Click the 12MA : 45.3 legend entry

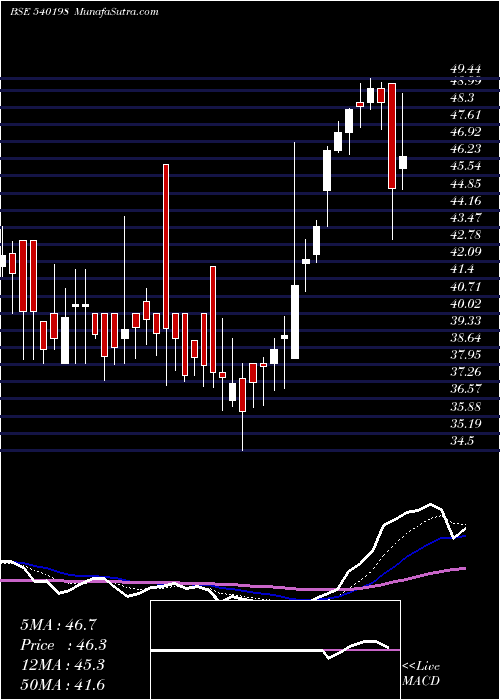pos(62,665)
